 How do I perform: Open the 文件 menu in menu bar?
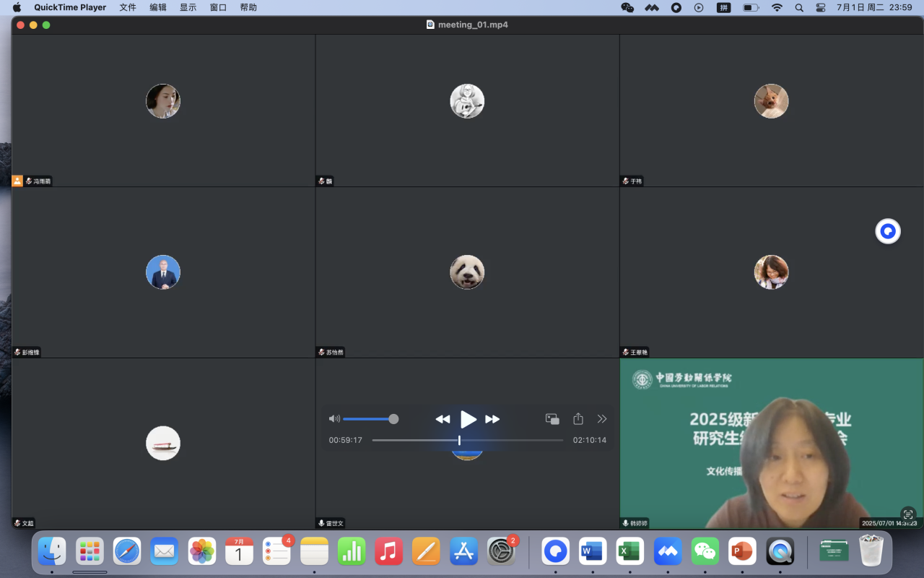tap(128, 7)
